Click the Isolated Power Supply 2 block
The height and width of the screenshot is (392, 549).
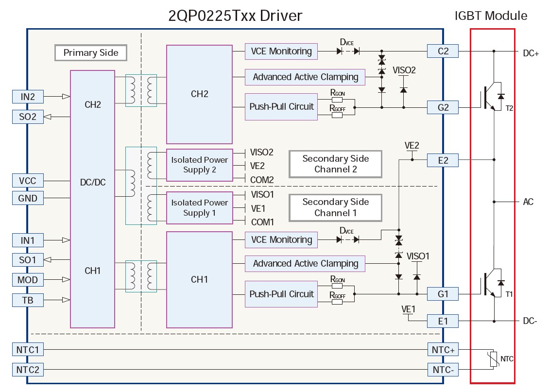coord(199,165)
